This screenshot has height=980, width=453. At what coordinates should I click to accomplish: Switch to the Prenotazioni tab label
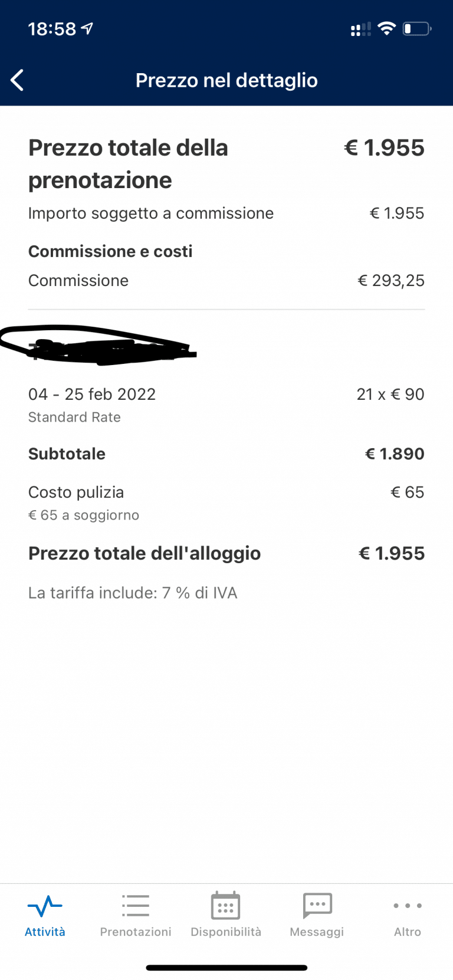(136, 932)
